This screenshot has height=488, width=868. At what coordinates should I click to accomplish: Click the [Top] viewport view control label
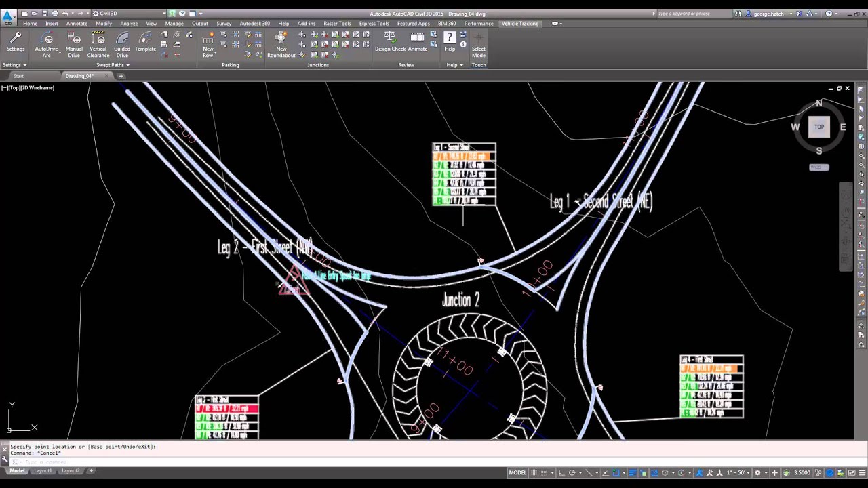[x=16, y=88]
